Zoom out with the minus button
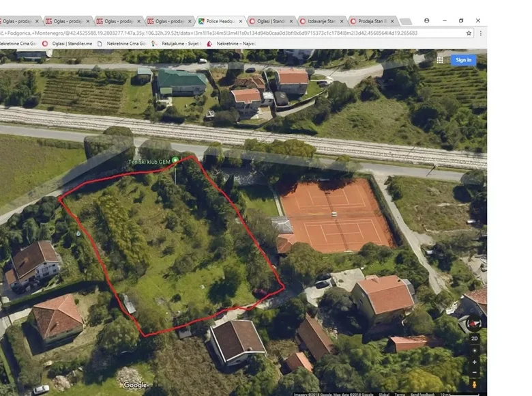Image resolution: width=532 pixels, height=396 pixels. pyautogui.click(x=474, y=373)
